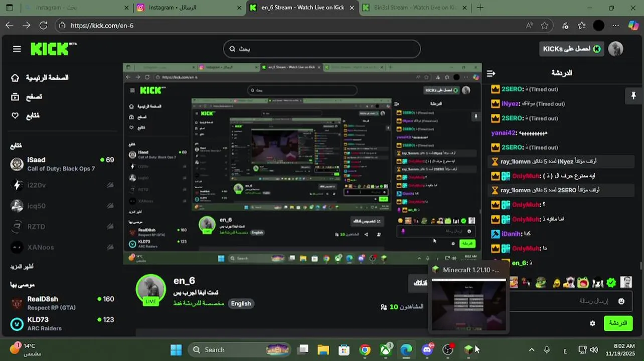This screenshot has width=644, height=361.
Task: Click the Minecraft 1.21.10 preview thumbnail
Action: 469,304
